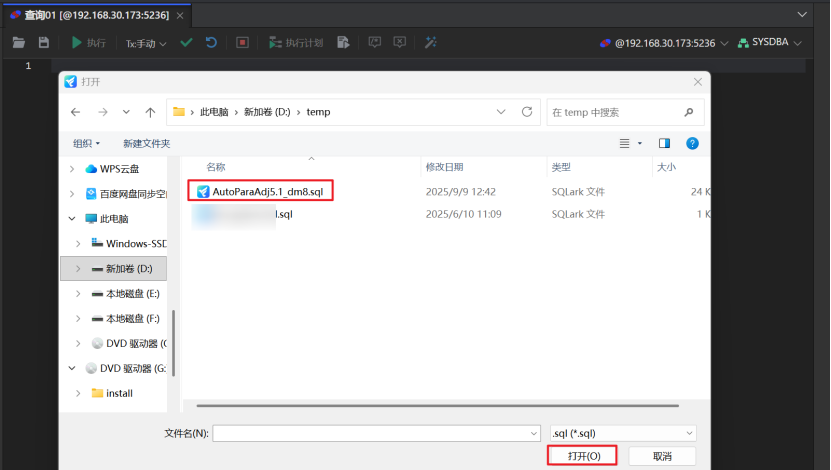This screenshot has width=831, height=470.
Task: Open view options dropdown arrow
Action: (640, 144)
